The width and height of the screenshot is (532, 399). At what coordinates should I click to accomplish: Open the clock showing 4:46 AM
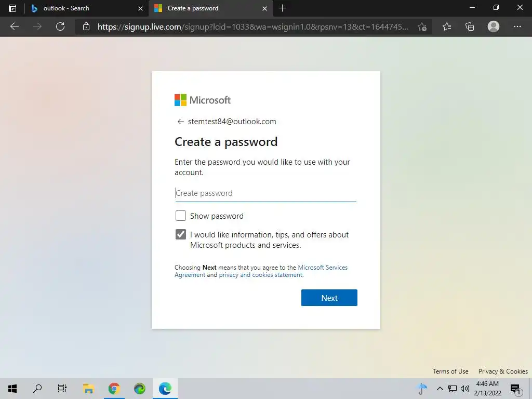click(x=487, y=389)
